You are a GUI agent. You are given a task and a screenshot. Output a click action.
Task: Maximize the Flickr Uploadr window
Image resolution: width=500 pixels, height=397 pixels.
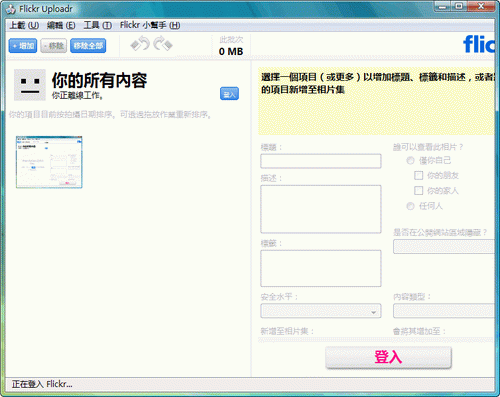(459, 6)
